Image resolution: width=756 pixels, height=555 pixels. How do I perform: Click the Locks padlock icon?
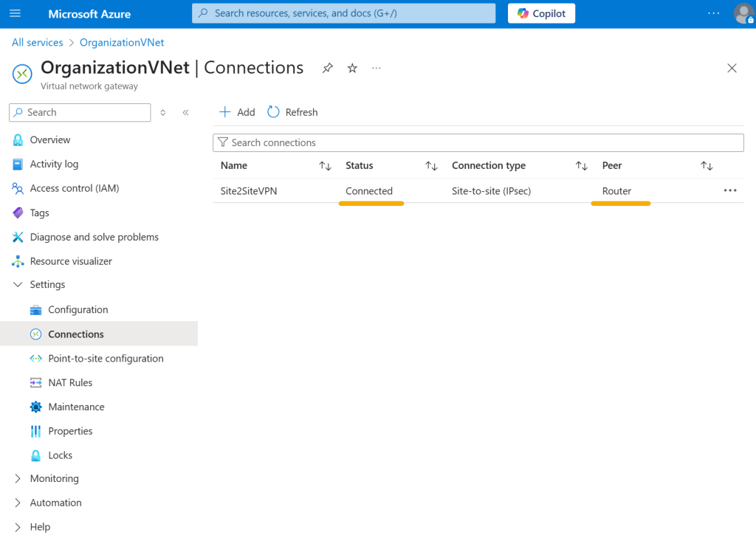pyautogui.click(x=35, y=455)
